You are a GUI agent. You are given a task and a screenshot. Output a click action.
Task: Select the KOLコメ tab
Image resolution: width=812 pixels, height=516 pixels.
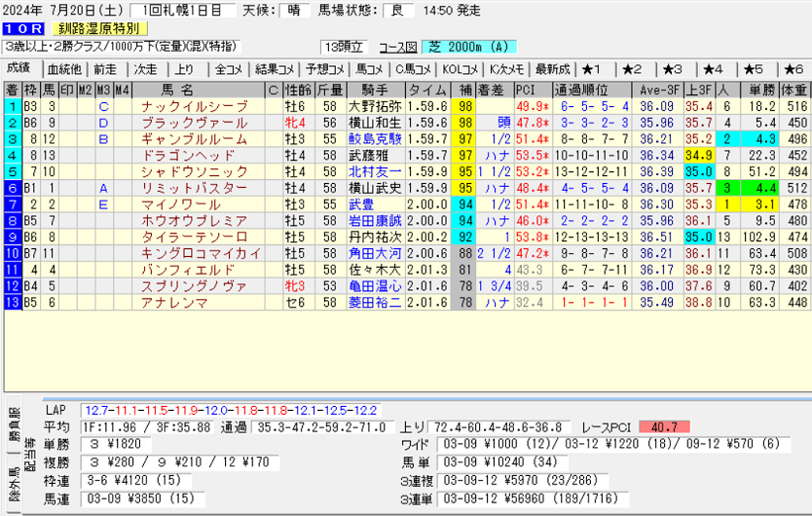[x=461, y=69]
